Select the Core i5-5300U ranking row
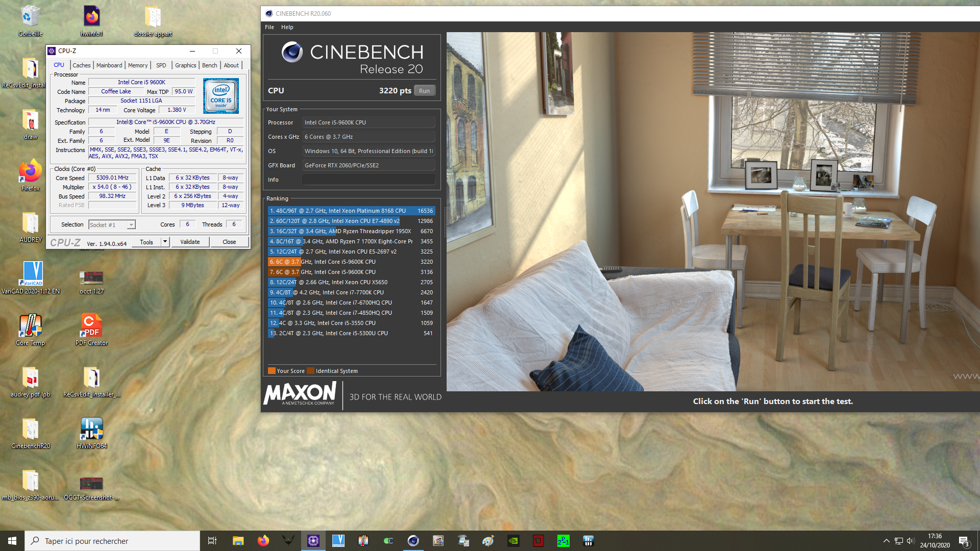980x551 pixels. [351, 333]
